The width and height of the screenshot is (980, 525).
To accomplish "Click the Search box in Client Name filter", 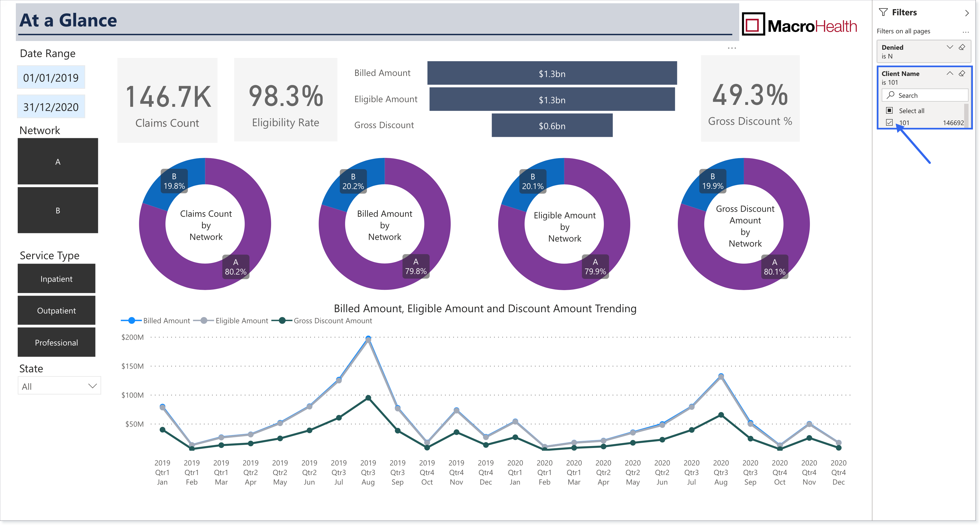I will (925, 95).
